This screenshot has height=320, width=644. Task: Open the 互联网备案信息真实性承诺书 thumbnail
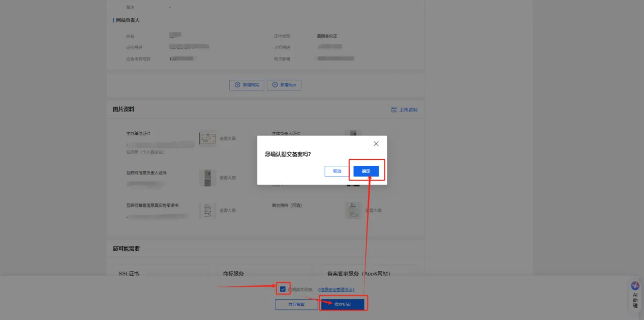pyautogui.click(x=207, y=210)
